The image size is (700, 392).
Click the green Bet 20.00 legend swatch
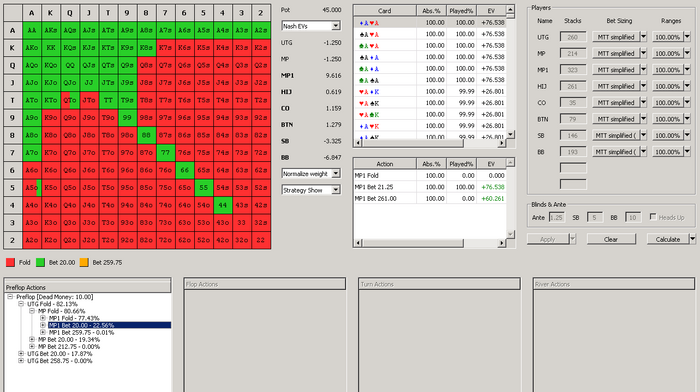[40, 263]
